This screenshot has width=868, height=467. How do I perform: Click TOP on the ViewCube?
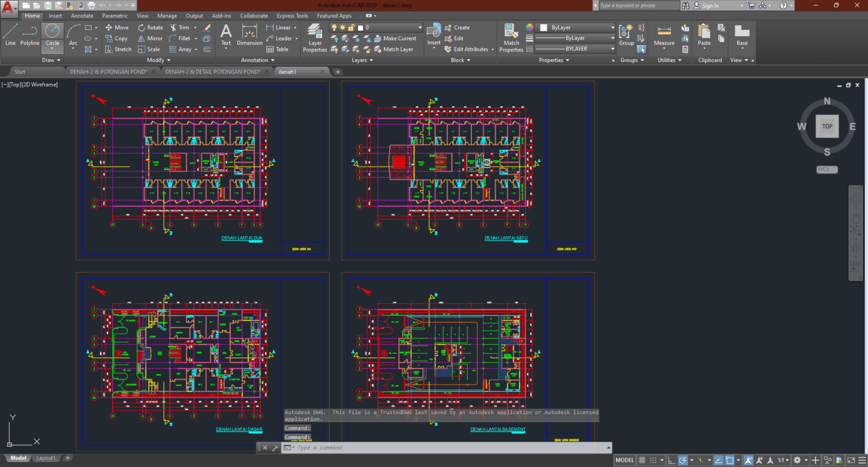[x=827, y=126]
